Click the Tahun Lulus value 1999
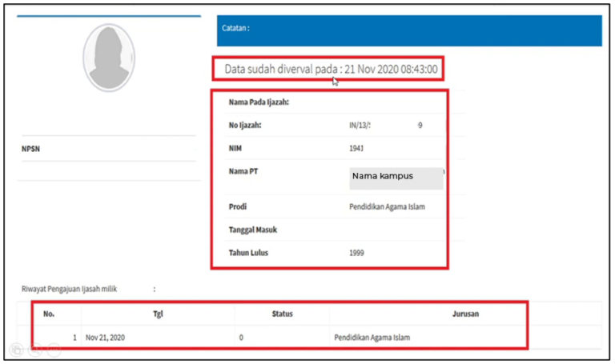This screenshot has height=364, width=615. point(358,253)
